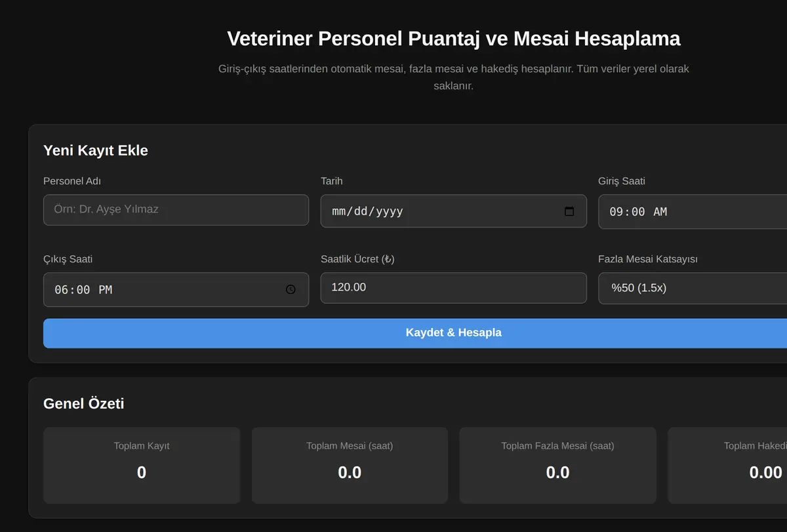Screen dimensions: 787x532
Task: Click the Toplam Mesai (saat) summary card
Action: coord(350,465)
